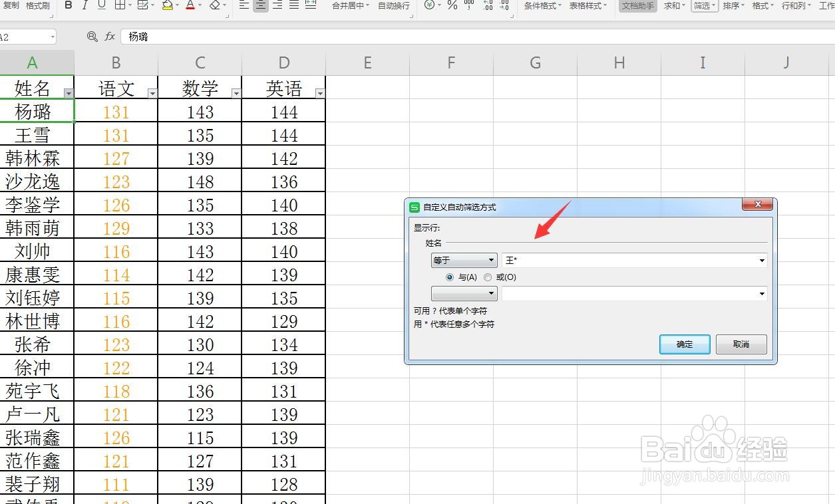Apply underline formatting
Viewport: 835px width, 504px height.
click(x=101, y=6)
